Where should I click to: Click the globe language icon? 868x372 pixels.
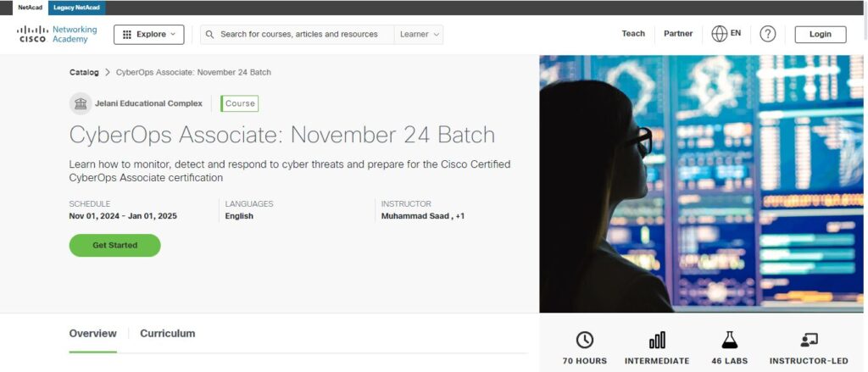point(719,34)
